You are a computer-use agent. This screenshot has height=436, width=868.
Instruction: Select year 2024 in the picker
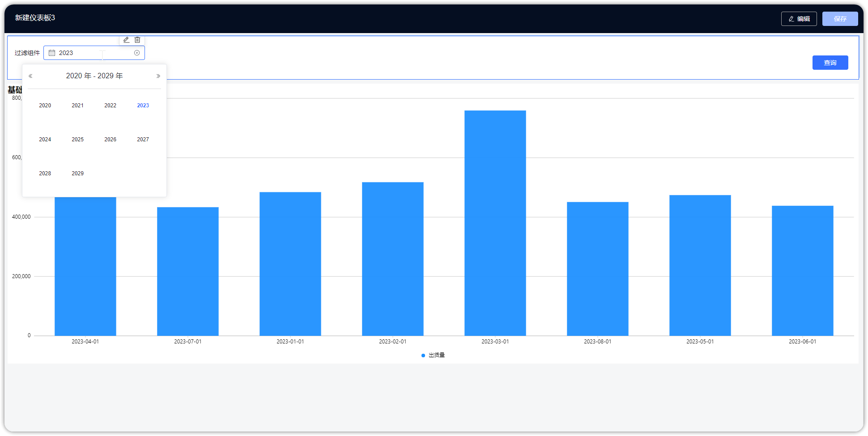pyautogui.click(x=45, y=140)
